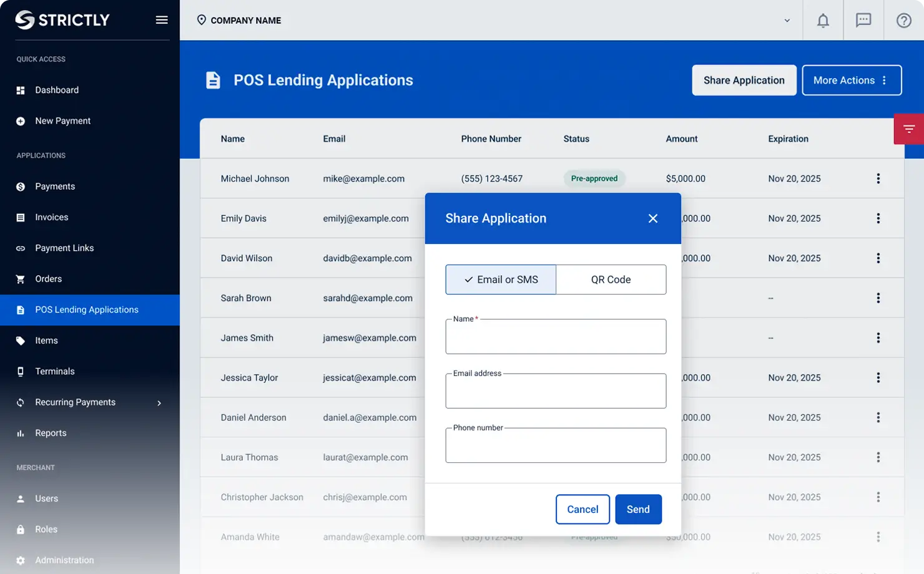Screen dimensions: 924x574
Task: Open row menu for Laura Thomas
Action: pyautogui.click(x=878, y=457)
